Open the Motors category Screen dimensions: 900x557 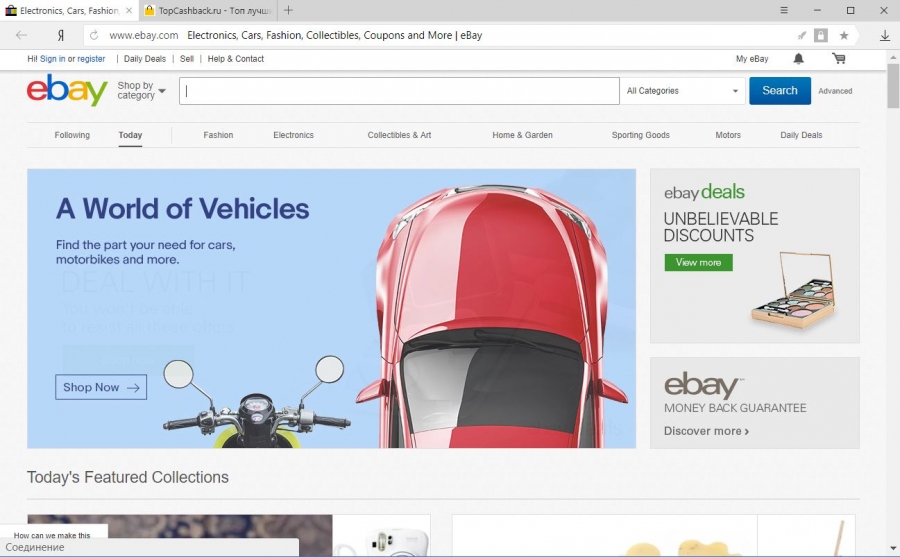point(728,135)
